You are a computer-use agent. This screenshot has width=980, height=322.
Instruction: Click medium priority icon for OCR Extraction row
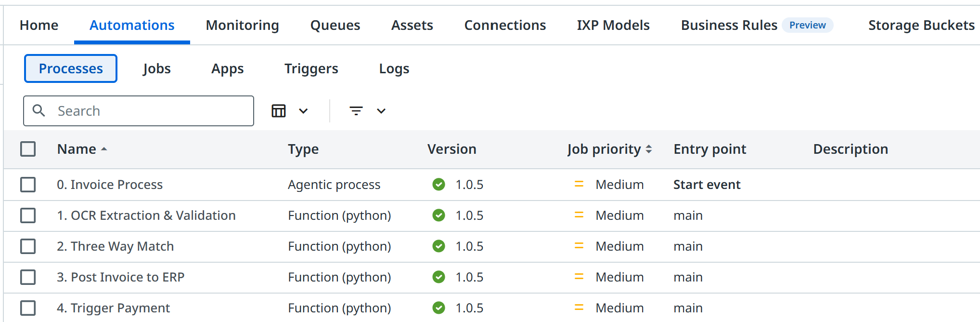pyautogui.click(x=579, y=215)
